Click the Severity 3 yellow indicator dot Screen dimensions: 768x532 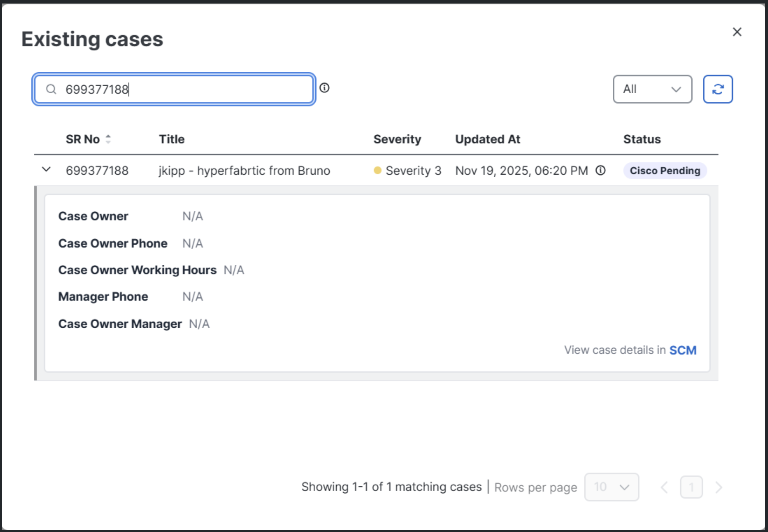pos(377,170)
